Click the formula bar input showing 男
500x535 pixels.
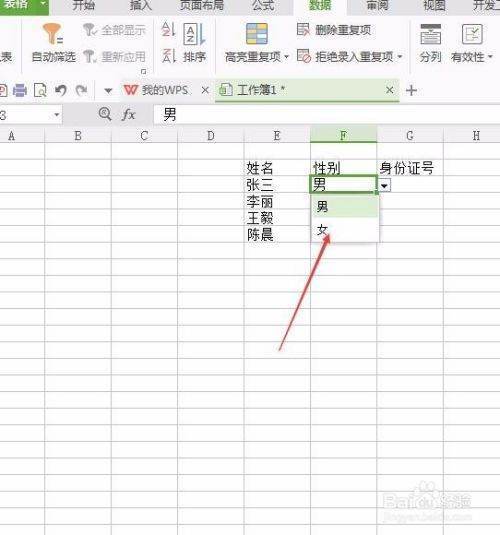click(326, 115)
